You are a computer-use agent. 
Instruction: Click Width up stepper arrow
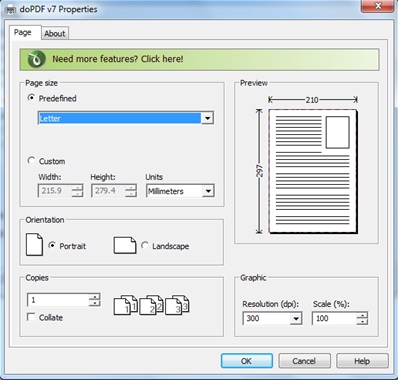pos(78,188)
